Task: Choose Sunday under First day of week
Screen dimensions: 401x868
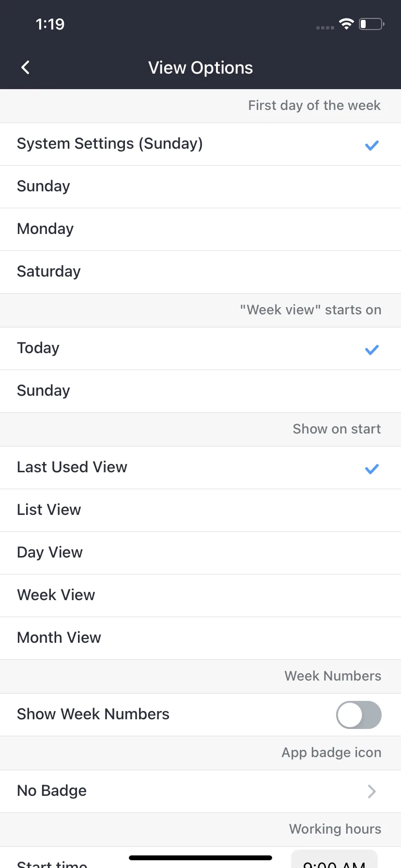Action: pos(200,186)
